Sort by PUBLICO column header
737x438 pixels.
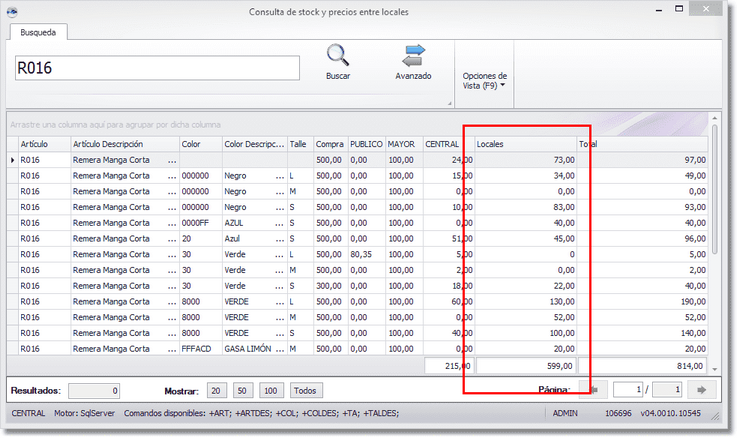point(366,144)
